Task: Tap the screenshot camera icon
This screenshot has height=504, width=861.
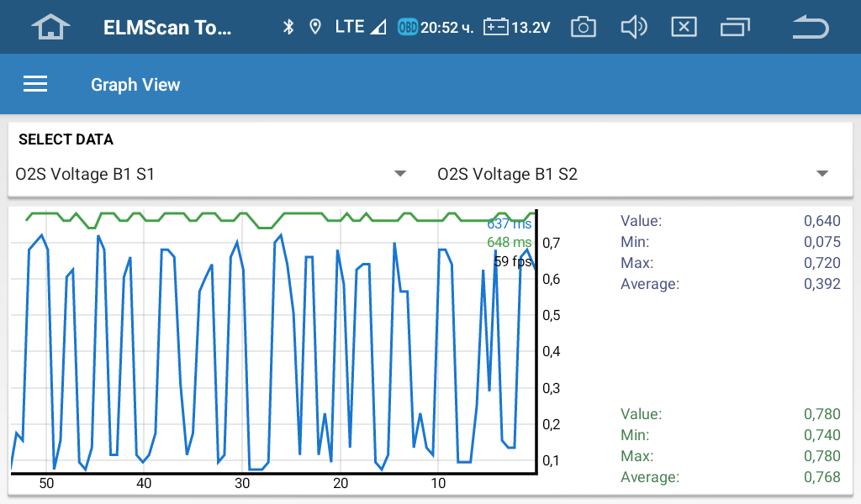Action: click(x=583, y=27)
